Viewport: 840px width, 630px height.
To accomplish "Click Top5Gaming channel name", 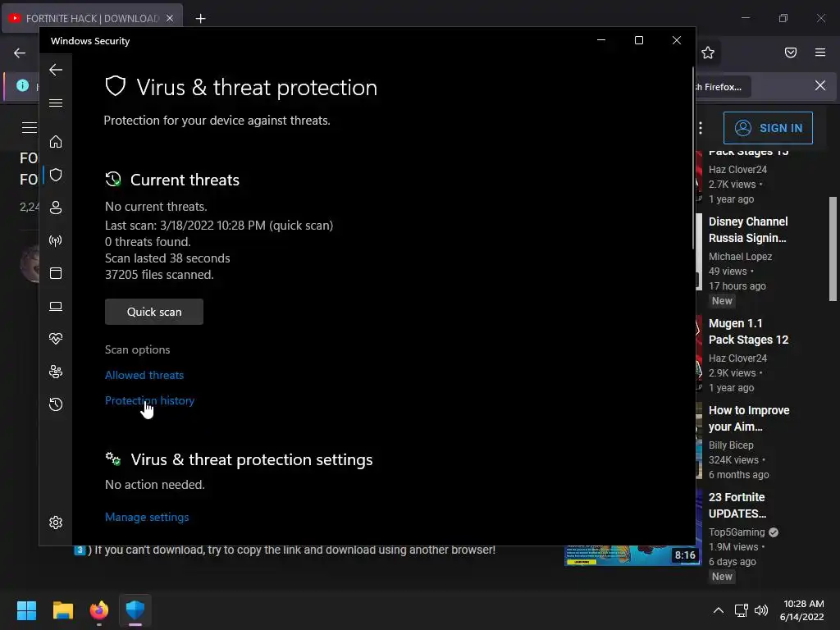I will 737,532.
